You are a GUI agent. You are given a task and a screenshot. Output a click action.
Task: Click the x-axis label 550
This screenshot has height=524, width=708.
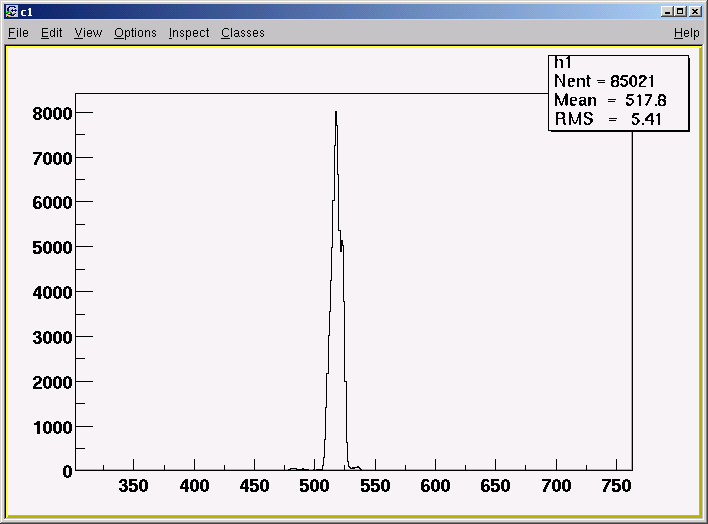[x=375, y=486]
